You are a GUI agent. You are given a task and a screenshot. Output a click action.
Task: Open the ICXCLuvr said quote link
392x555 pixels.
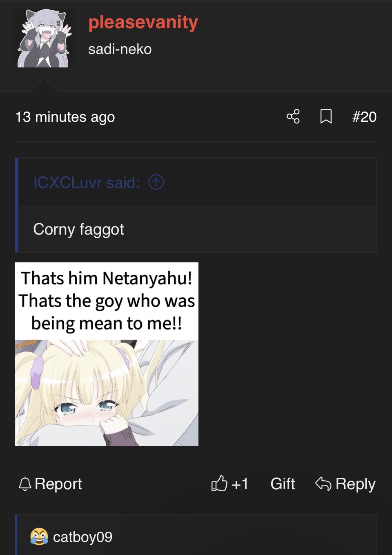coord(87,183)
